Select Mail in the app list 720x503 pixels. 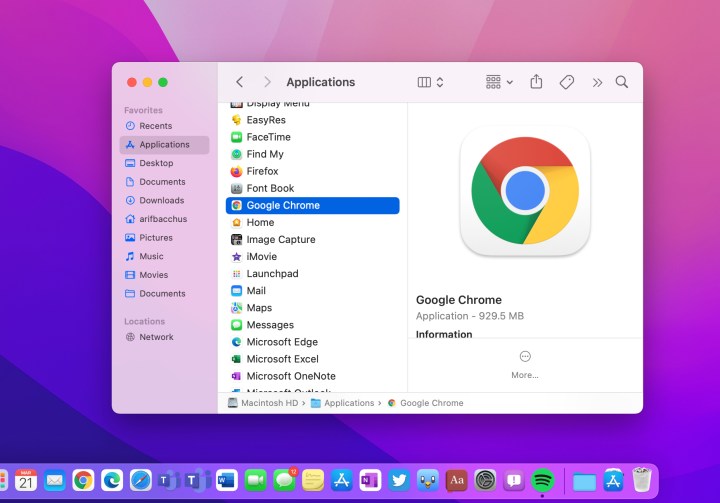pos(313,291)
